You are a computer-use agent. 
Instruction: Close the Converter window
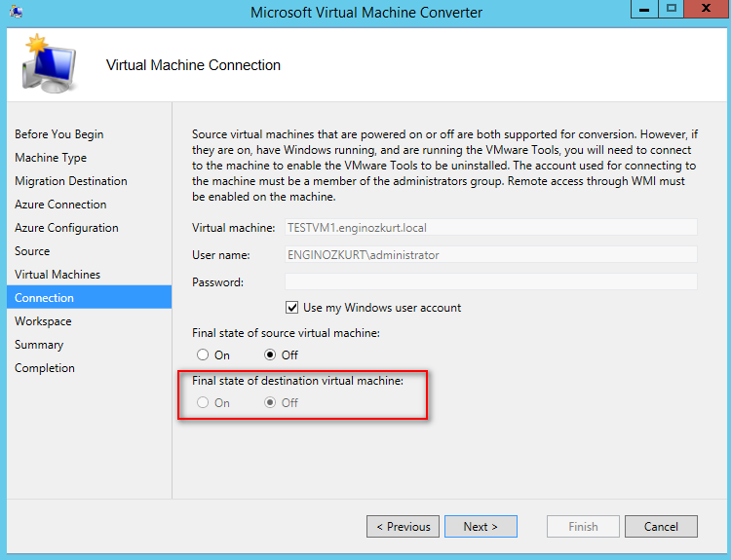(x=707, y=9)
